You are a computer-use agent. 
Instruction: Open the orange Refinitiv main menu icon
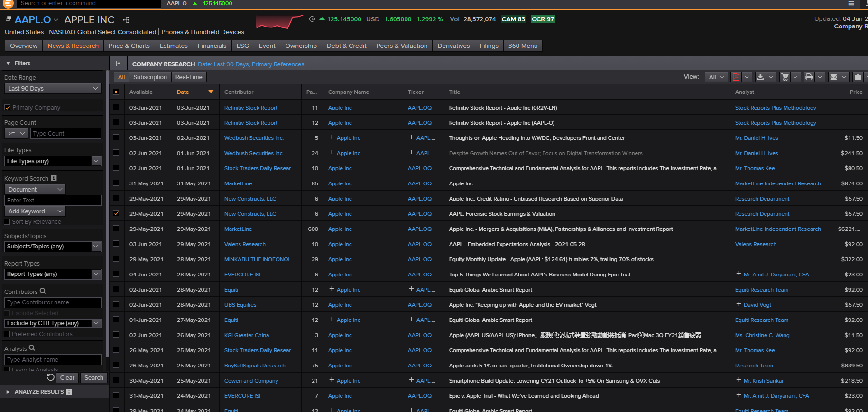8,3
